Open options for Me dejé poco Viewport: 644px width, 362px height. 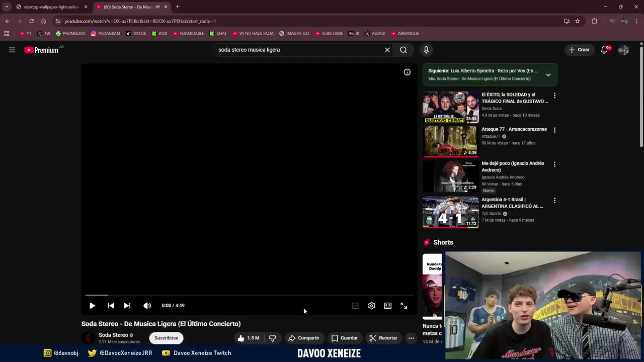554,164
